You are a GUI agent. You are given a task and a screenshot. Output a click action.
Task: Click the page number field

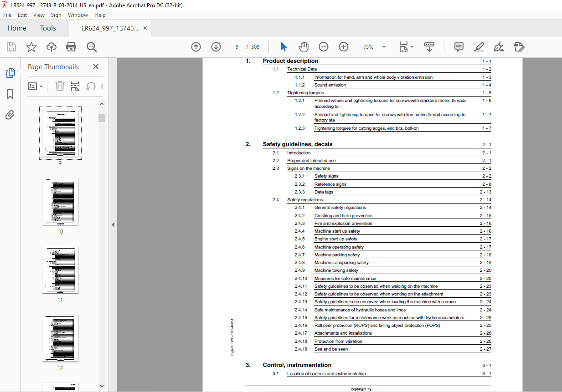(x=237, y=47)
